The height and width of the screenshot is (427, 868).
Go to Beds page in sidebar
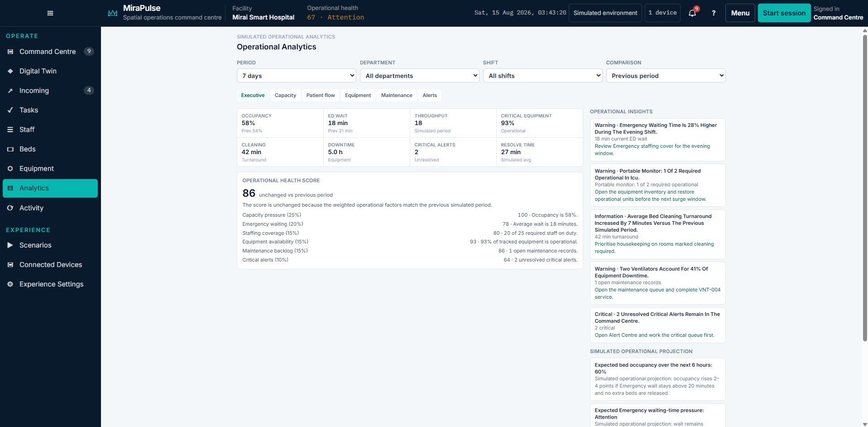(x=50, y=149)
